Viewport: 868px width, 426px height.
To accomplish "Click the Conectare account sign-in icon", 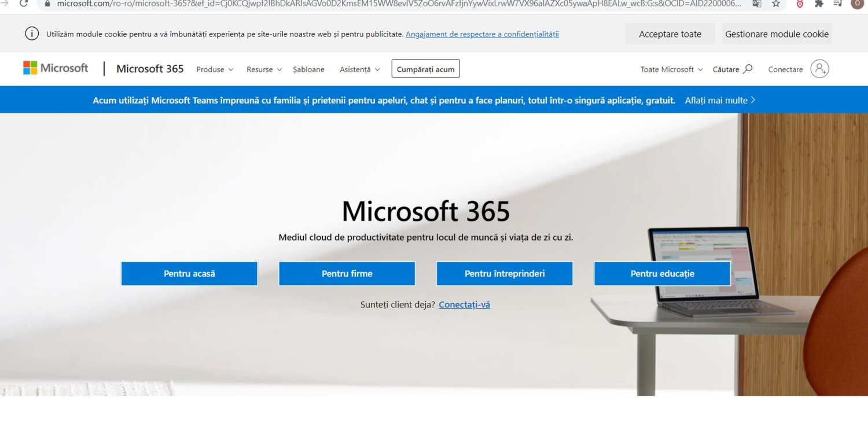I will pos(820,69).
